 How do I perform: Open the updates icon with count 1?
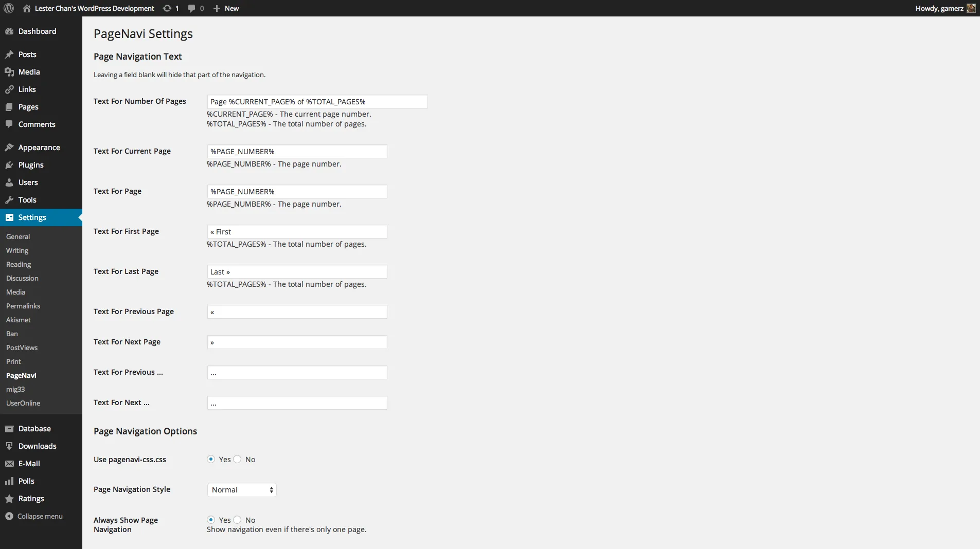167,8
